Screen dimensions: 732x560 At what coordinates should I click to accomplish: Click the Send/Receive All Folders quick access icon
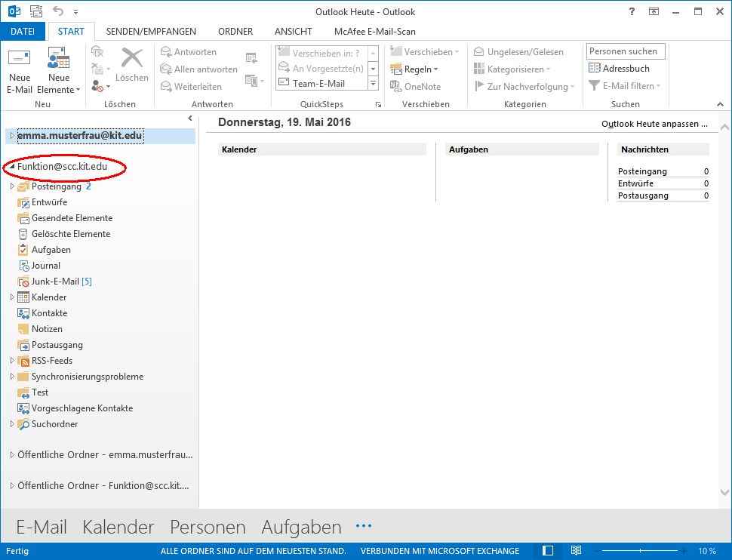coord(36,11)
